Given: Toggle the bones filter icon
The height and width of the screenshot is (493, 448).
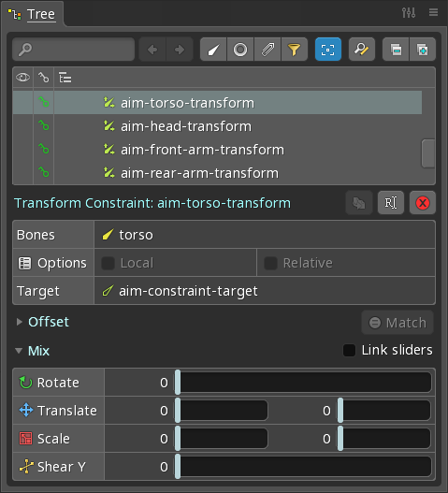Looking at the screenshot, I should click(213, 50).
